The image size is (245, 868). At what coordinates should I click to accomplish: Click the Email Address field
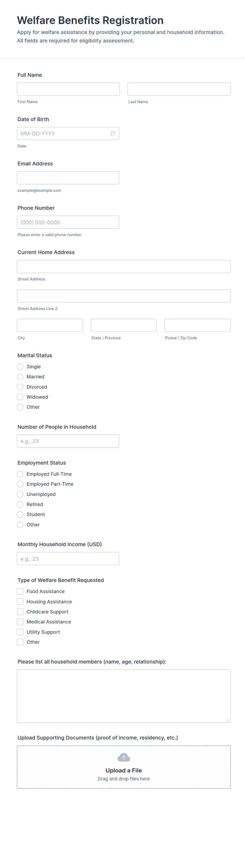point(68,178)
